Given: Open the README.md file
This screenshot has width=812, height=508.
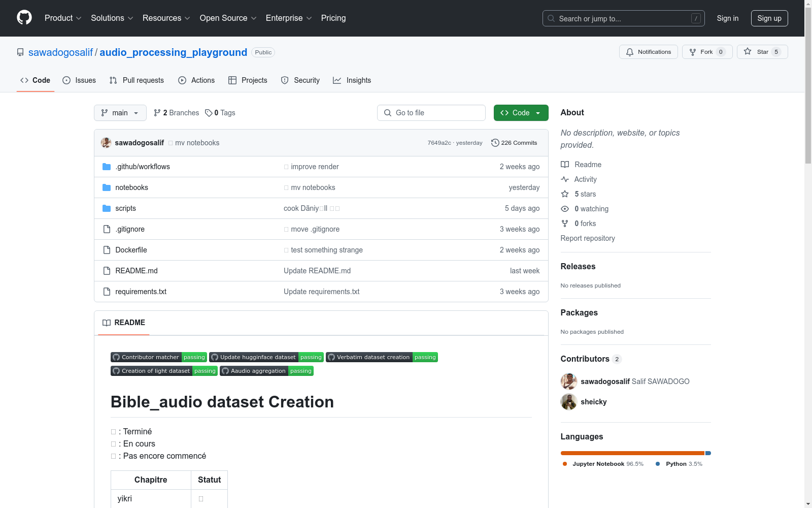Looking at the screenshot, I should (x=137, y=271).
